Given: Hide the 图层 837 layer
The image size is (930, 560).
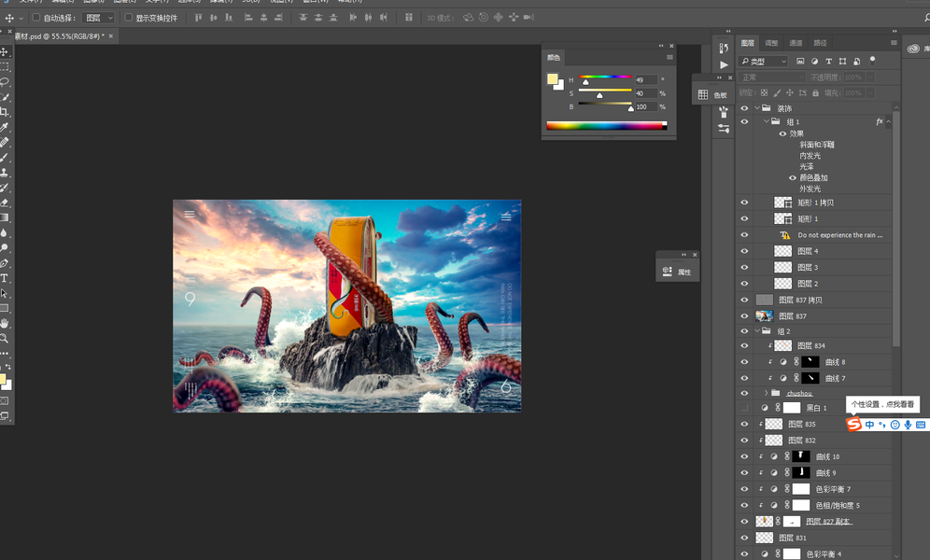Looking at the screenshot, I should pos(744,315).
